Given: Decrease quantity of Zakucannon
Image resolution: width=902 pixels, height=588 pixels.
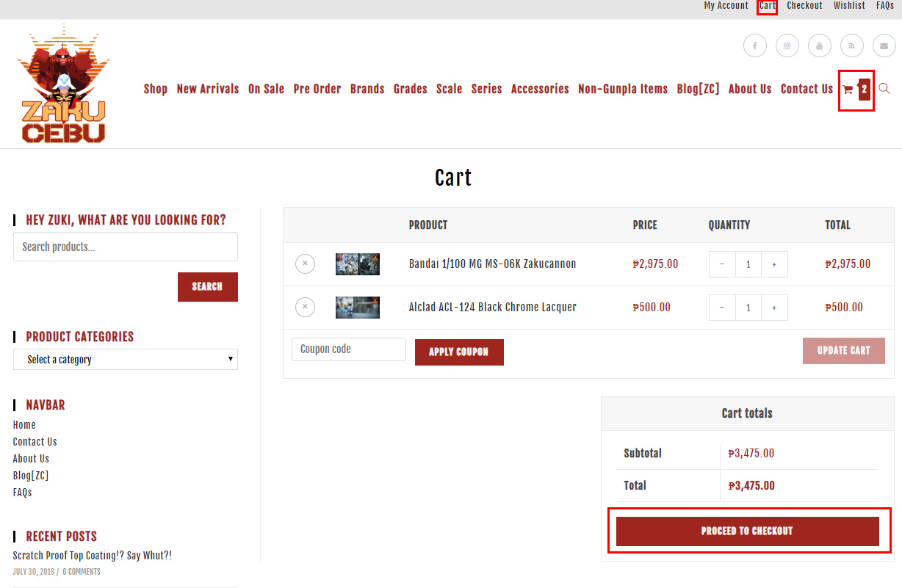Looking at the screenshot, I should point(722,264).
